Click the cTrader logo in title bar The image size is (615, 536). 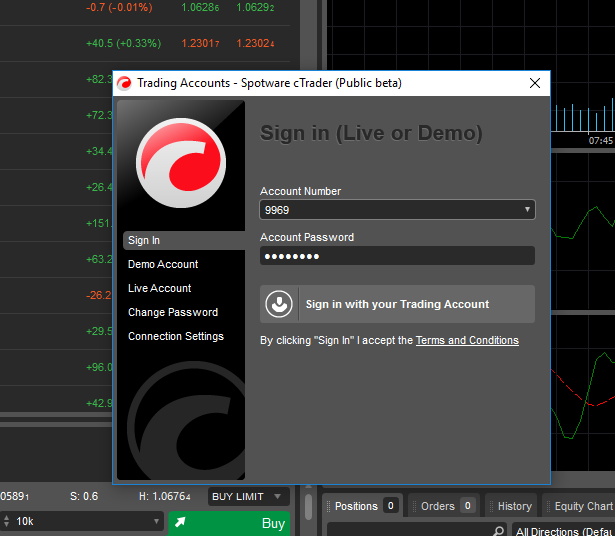pyautogui.click(x=125, y=83)
